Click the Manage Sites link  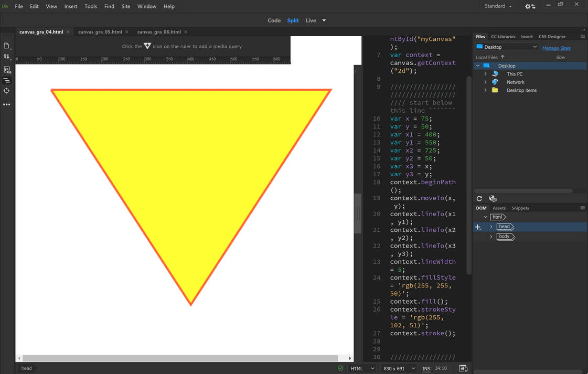[556, 48]
